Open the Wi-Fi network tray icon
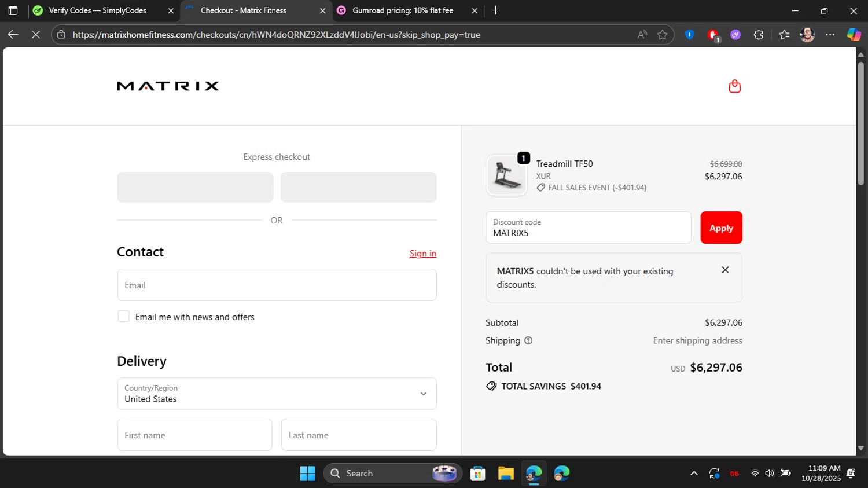Screen dimensions: 868x488 (x=755, y=474)
